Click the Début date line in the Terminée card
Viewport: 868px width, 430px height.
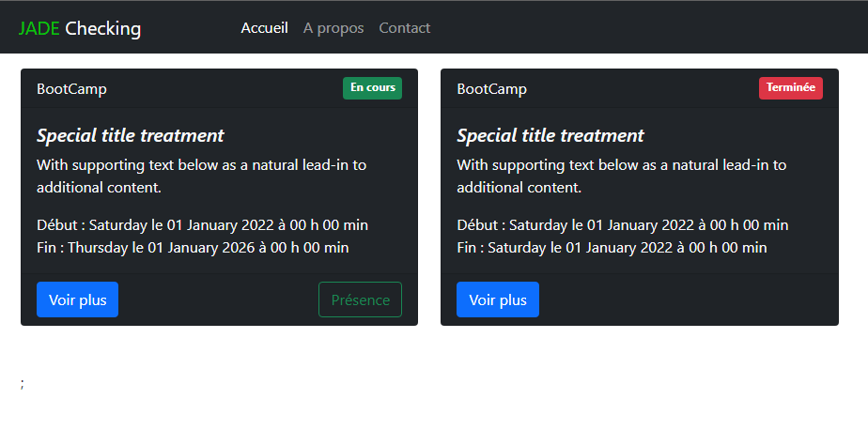(x=622, y=225)
